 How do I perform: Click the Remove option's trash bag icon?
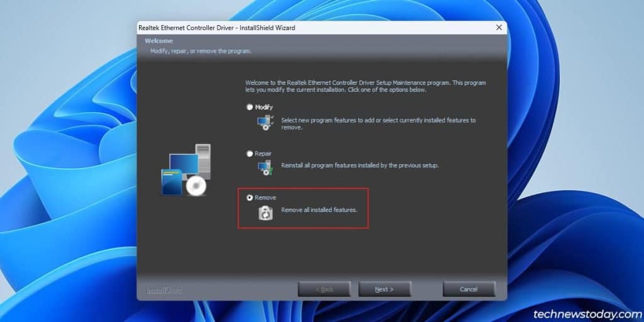[265, 213]
